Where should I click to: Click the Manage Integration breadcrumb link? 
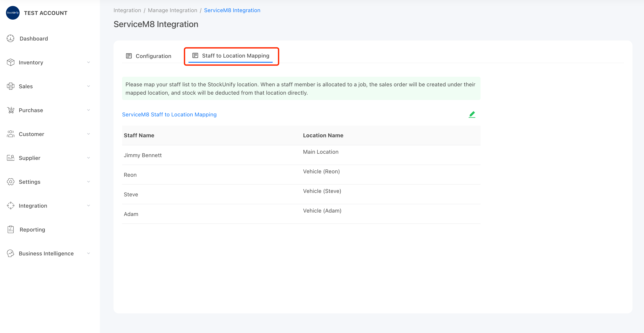click(x=172, y=10)
